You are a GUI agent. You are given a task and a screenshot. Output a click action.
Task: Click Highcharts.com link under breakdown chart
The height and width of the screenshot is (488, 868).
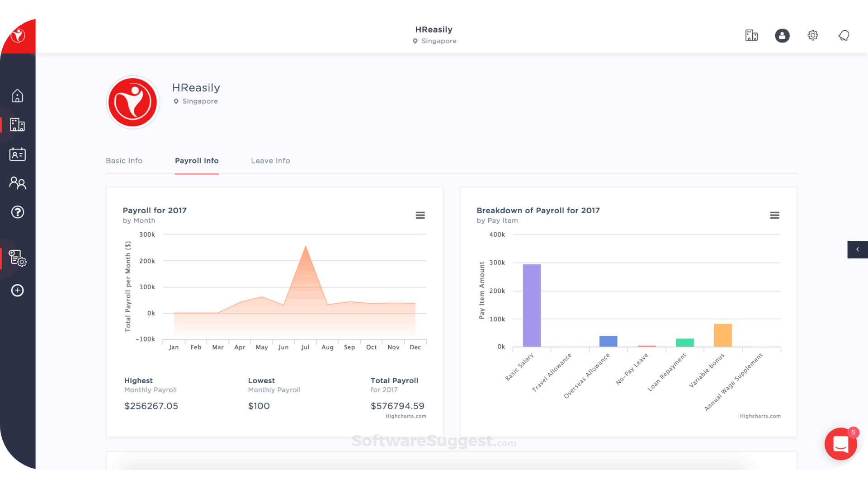coord(760,416)
